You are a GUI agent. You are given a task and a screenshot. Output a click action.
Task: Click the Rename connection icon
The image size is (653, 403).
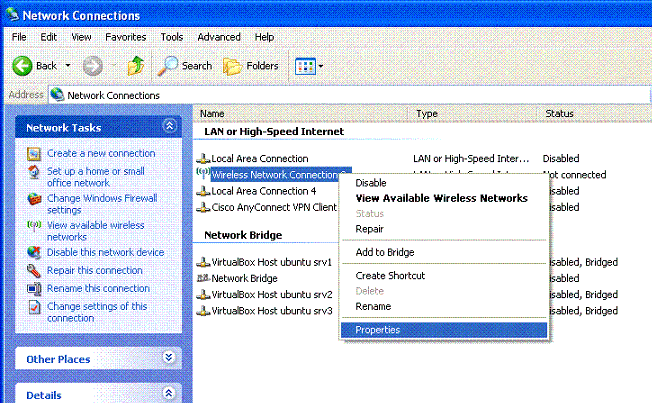pyautogui.click(x=34, y=289)
